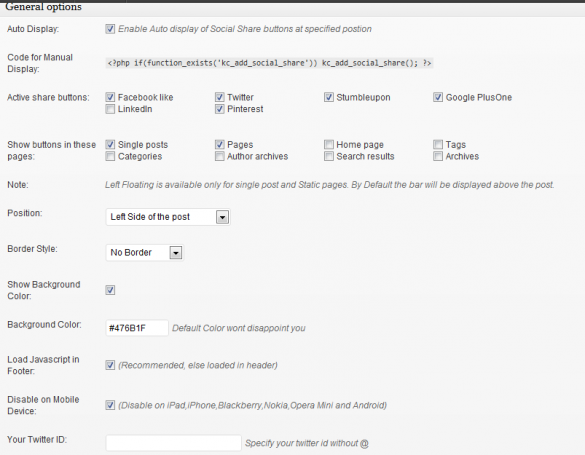The width and height of the screenshot is (585, 455).
Task: Select the manual display PHP code snippet
Action: point(269,63)
